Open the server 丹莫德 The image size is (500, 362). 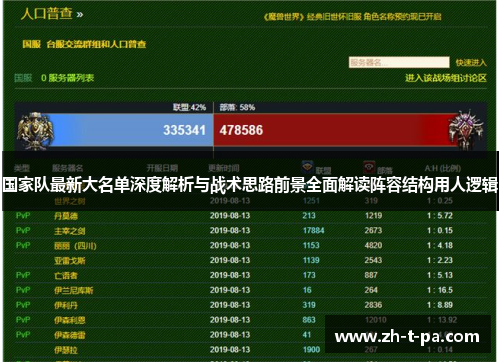click(66, 216)
